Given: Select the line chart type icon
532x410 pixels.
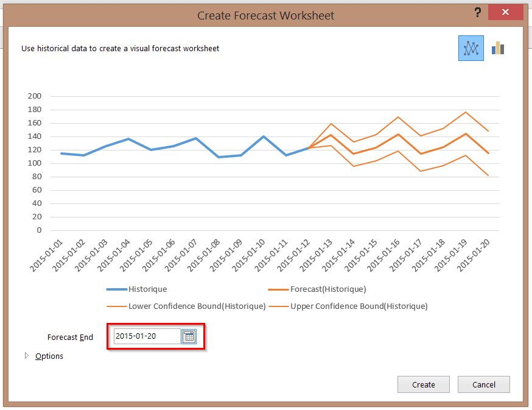Looking at the screenshot, I should tap(471, 48).
